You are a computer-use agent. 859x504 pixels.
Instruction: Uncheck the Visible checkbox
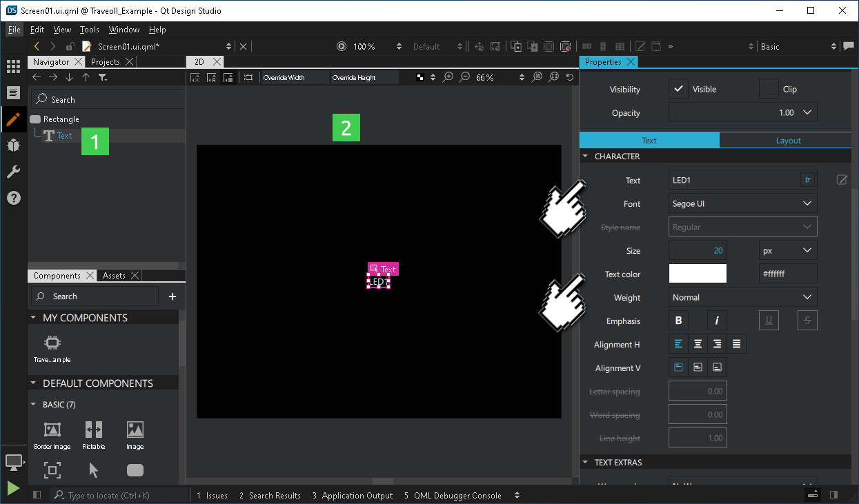[678, 88]
